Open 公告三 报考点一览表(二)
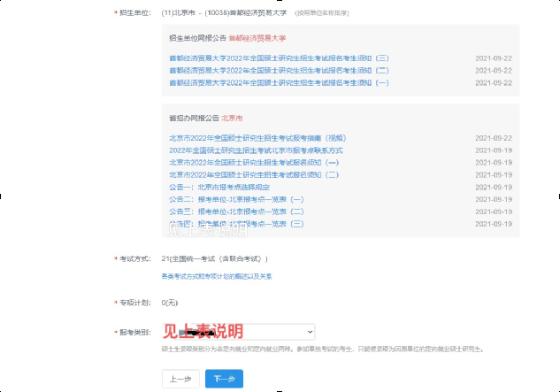 [x=236, y=211]
